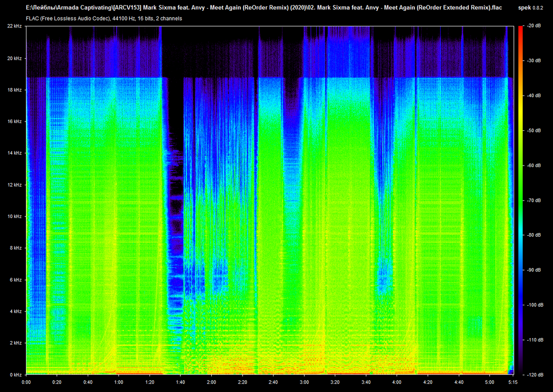Click the 6 kHz frequency axis label
Image resolution: width=553 pixels, height=392 pixels.
(x=16, y=280)
